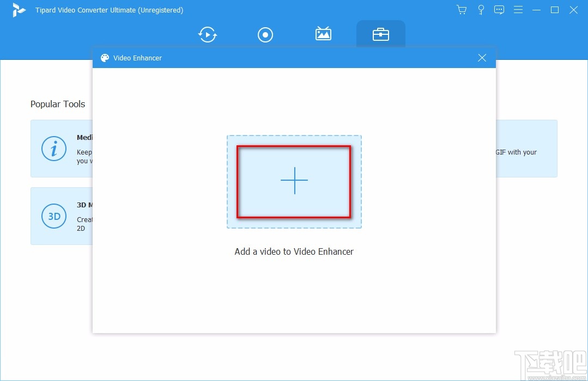
Task: Open the feedback message bubble icon
Action: tap(499, 10)
